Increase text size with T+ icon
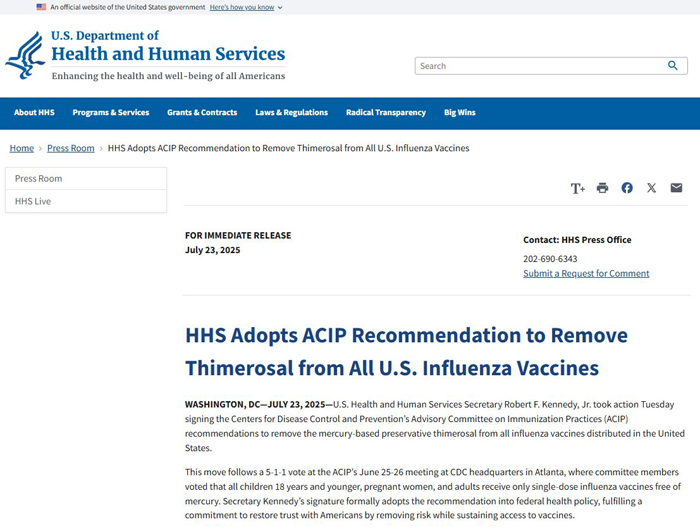 click(x=578, y=188)
